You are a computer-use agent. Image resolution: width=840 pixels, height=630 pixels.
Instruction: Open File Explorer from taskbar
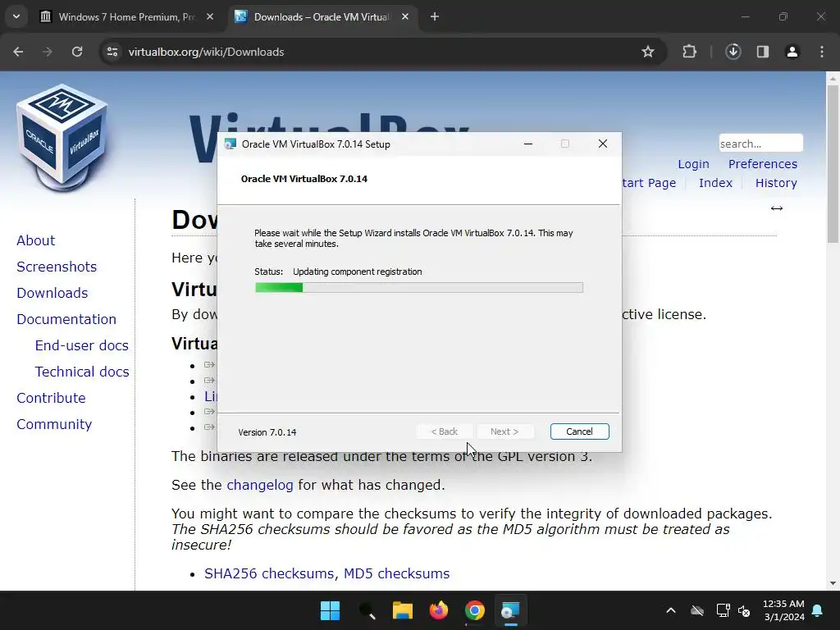point(402,610)
